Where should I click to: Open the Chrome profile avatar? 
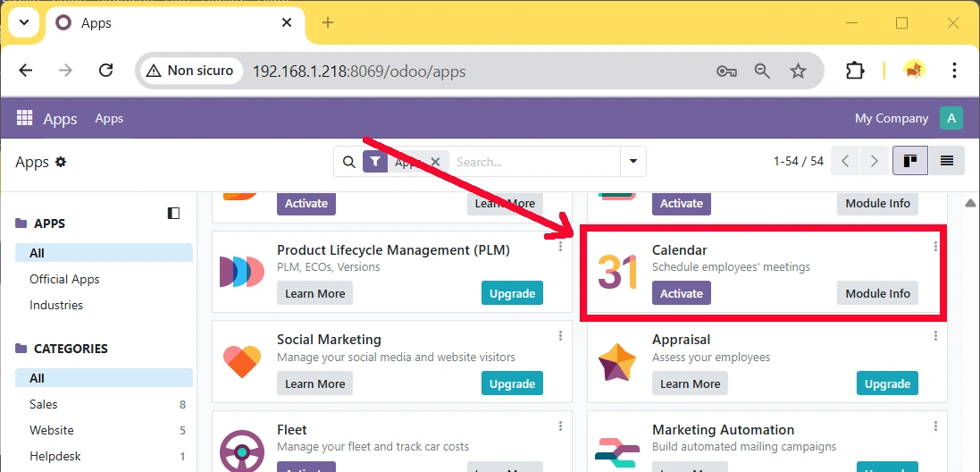click(915, 70)
